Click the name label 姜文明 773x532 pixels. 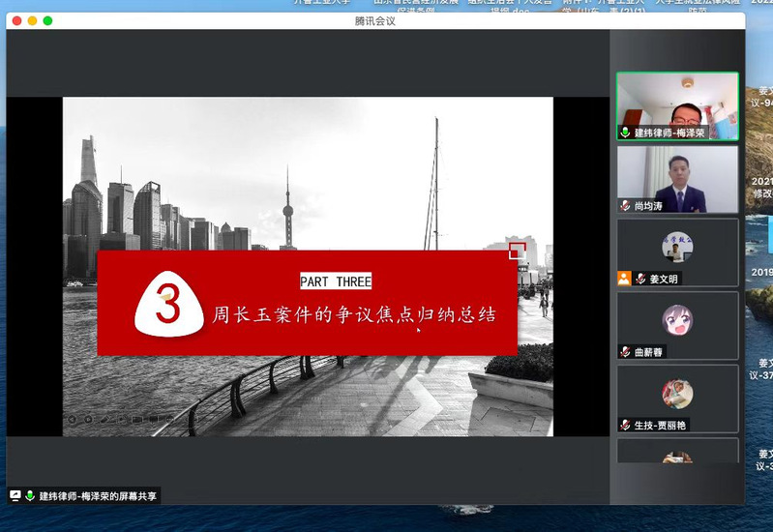663,279
